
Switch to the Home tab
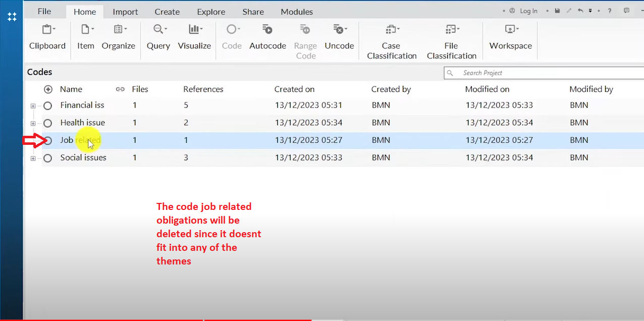tap(85, 12)
